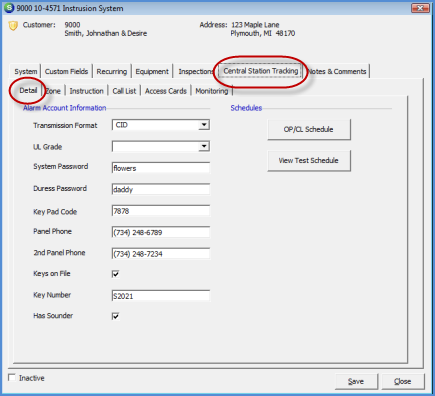Switch to the Equipment tab
This screenshot has width=435, height=396.
click(x=152, y=71)
